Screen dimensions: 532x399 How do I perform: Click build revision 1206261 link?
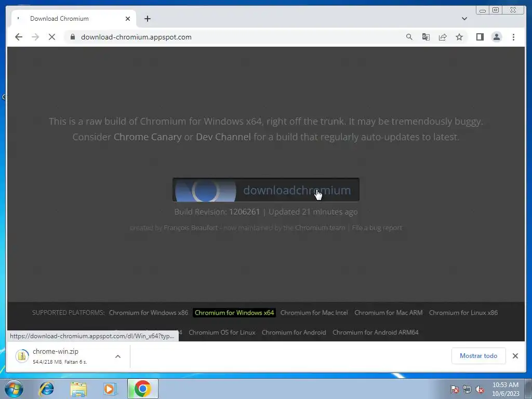coord(244,212)
